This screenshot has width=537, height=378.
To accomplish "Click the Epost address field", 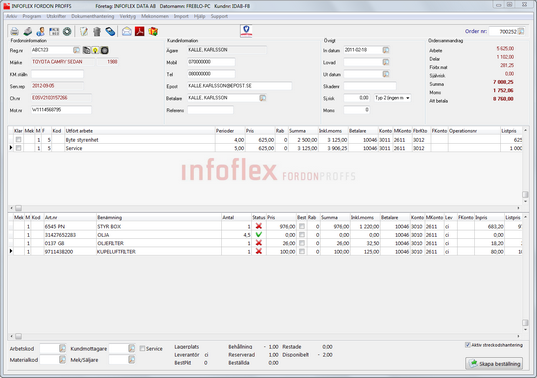I will (x=239, y=86).
